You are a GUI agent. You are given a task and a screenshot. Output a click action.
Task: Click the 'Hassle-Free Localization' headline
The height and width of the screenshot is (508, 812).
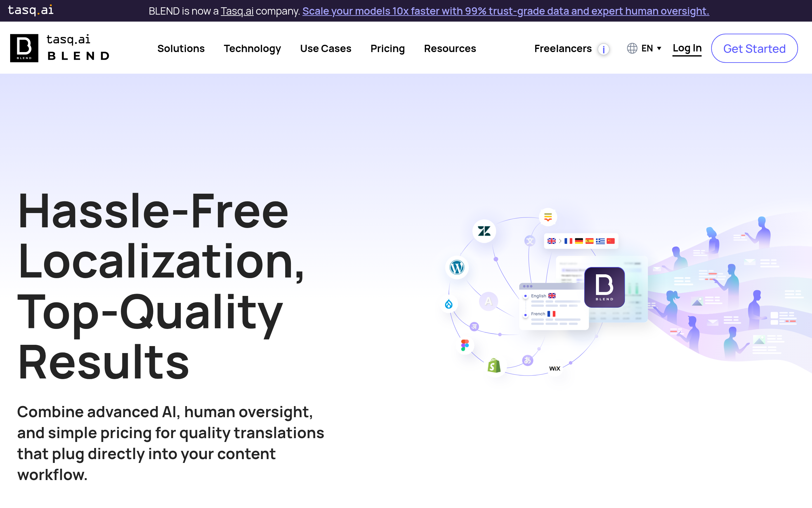[160, 286]
